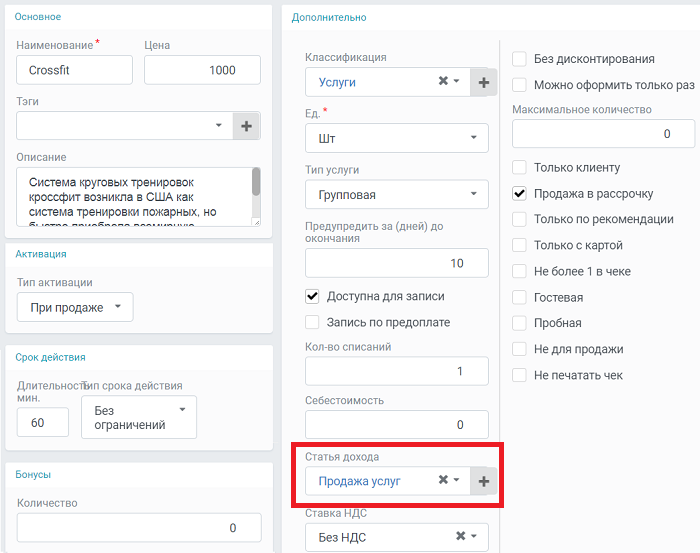Click the Тэги input box
The height and width of the screenshot is (553, 700).
(125, 126)
